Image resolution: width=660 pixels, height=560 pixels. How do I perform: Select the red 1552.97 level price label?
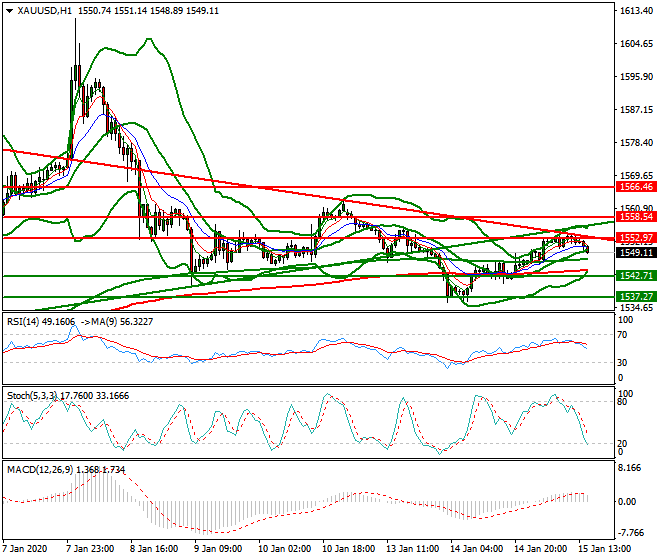[636, 238]
